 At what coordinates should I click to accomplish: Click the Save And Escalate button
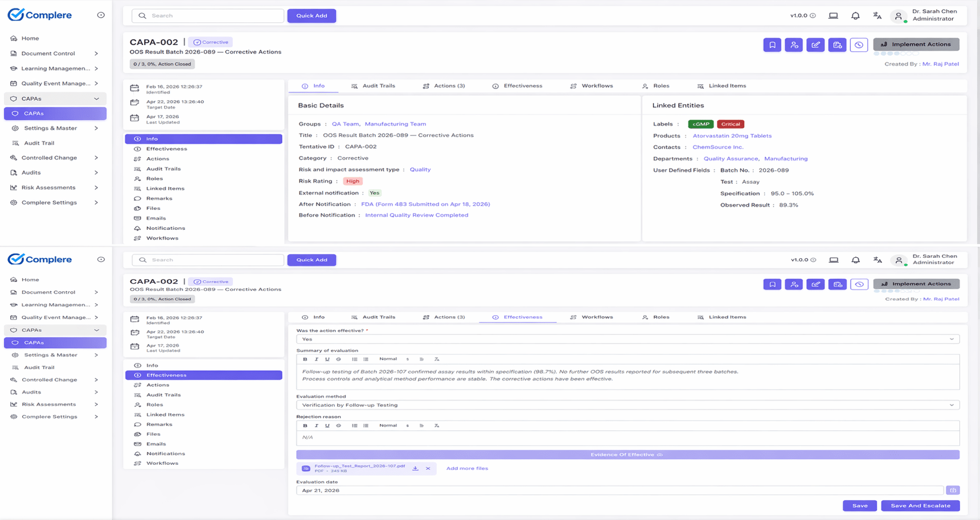pos(920,506)
